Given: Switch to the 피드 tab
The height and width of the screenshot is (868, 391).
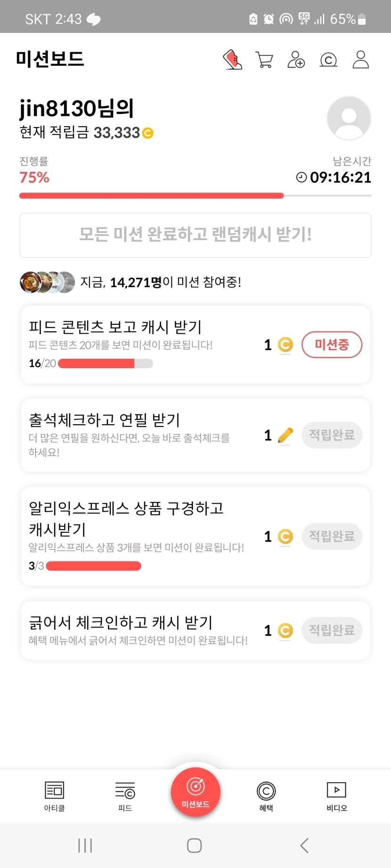Looking at the screenshot, I should [125, 796].
